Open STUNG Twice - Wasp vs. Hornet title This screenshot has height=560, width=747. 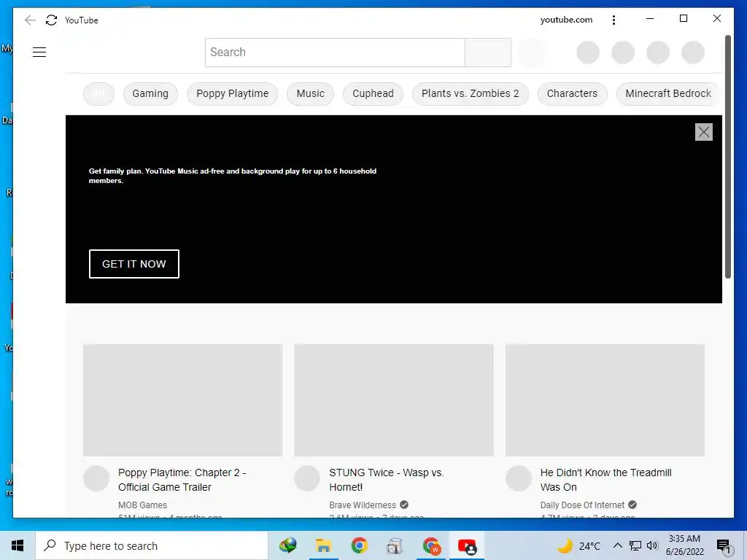387,480
